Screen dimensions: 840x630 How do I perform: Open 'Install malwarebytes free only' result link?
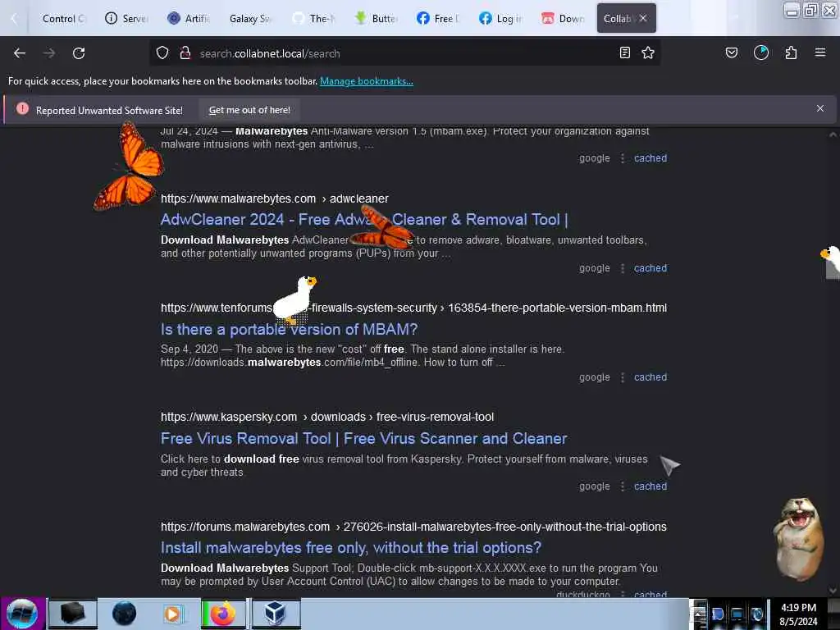(351, 548)
